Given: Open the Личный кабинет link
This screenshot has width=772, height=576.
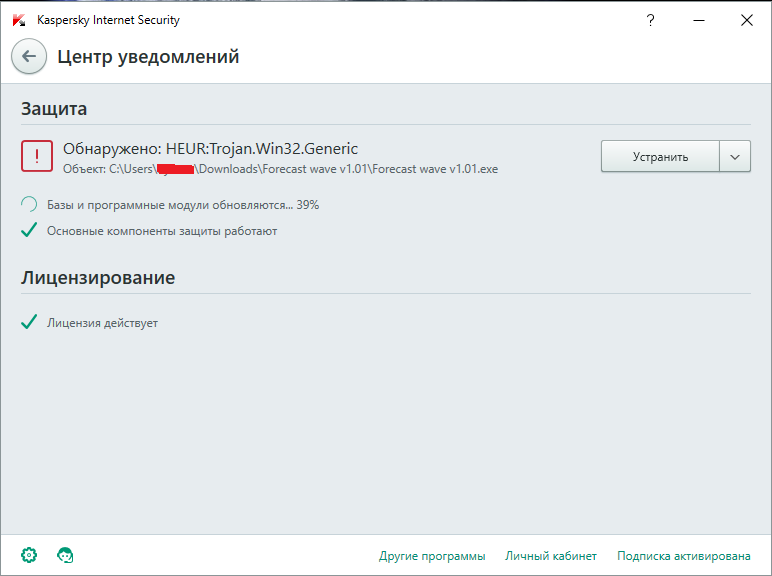Looking at the screenshot, I should tap(551, 556).
